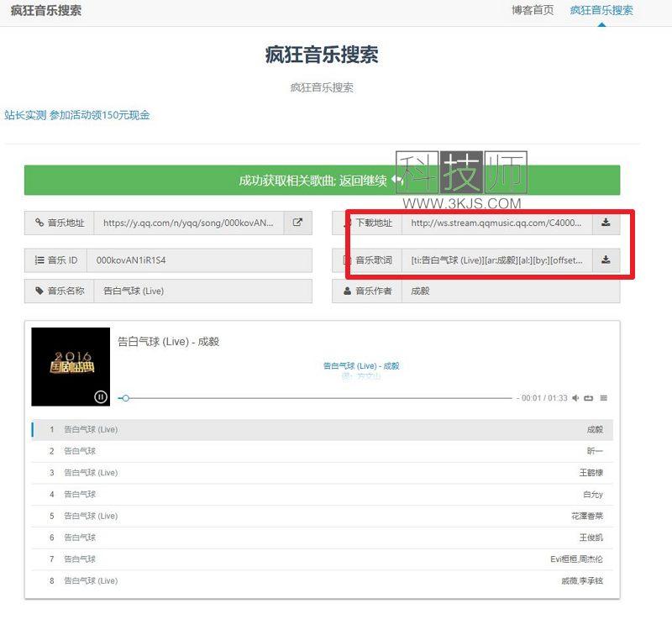Open the music address in a new window icon
Screen dimensions: 672x619
[297, 223]
